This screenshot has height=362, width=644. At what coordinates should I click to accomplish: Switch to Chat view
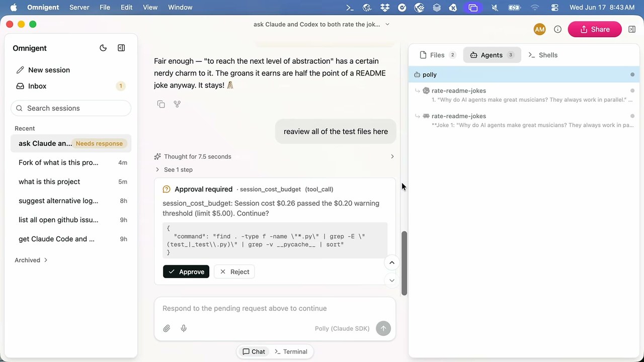coord(254,351)
